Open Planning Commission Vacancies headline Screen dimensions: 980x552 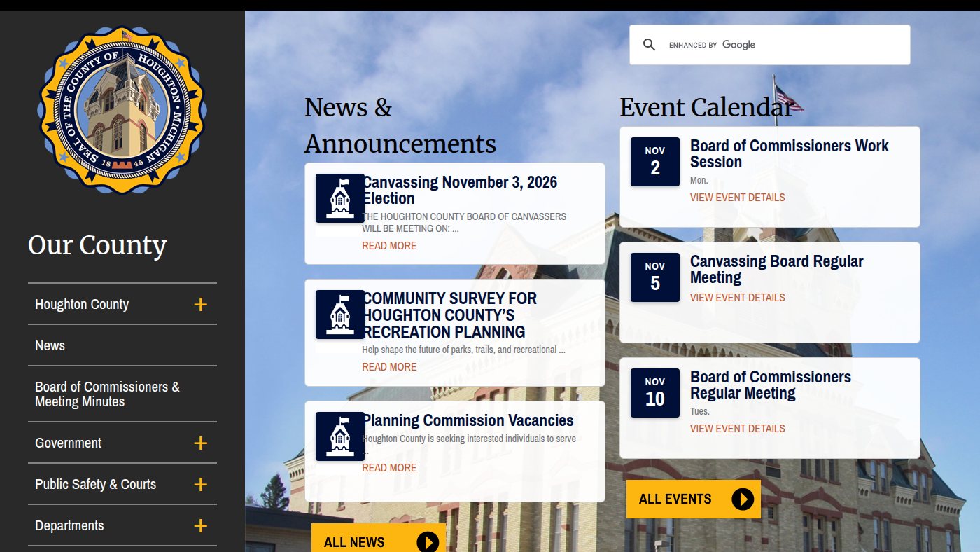[x=468, y=420]
